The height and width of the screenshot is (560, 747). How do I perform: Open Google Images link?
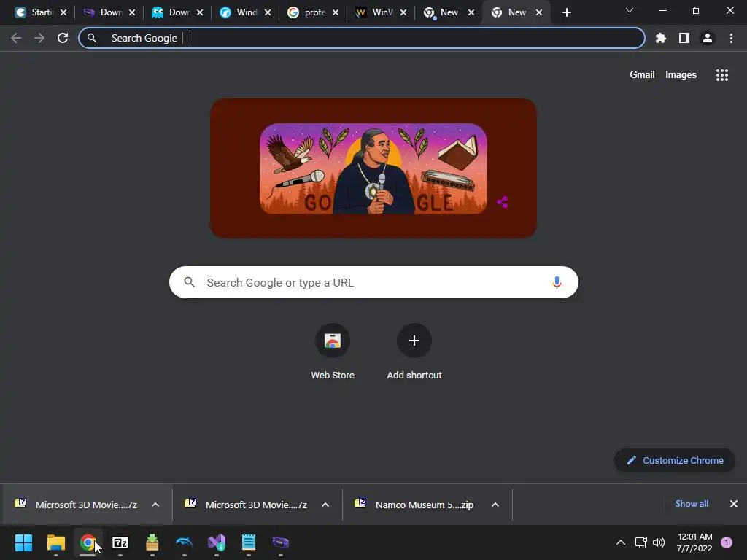coord(681,75)
